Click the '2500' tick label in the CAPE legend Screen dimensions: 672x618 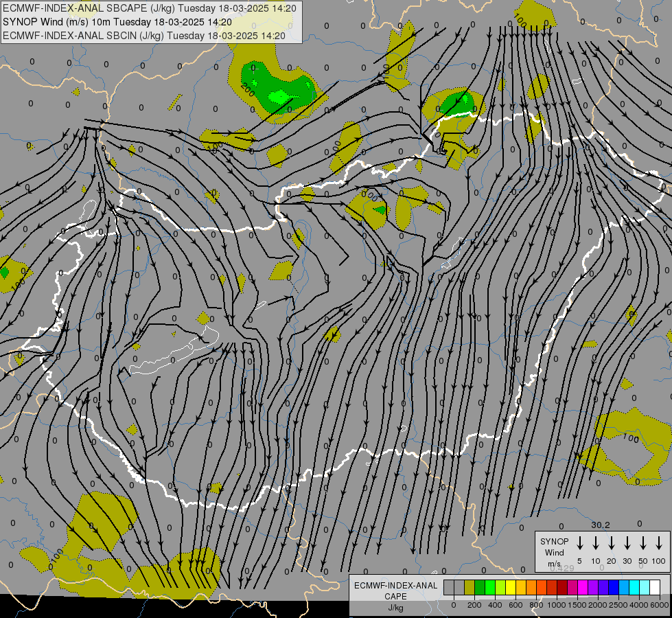pos(618,605)
